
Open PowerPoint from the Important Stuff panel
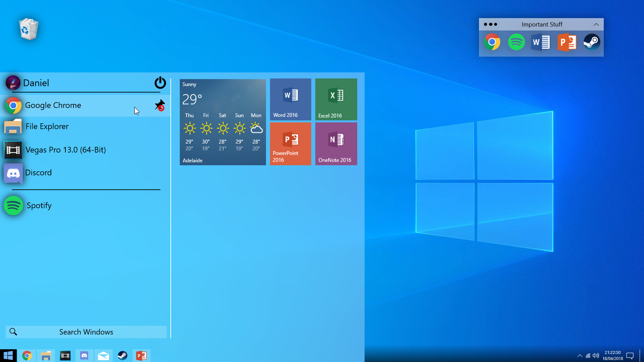pos(567,42)
